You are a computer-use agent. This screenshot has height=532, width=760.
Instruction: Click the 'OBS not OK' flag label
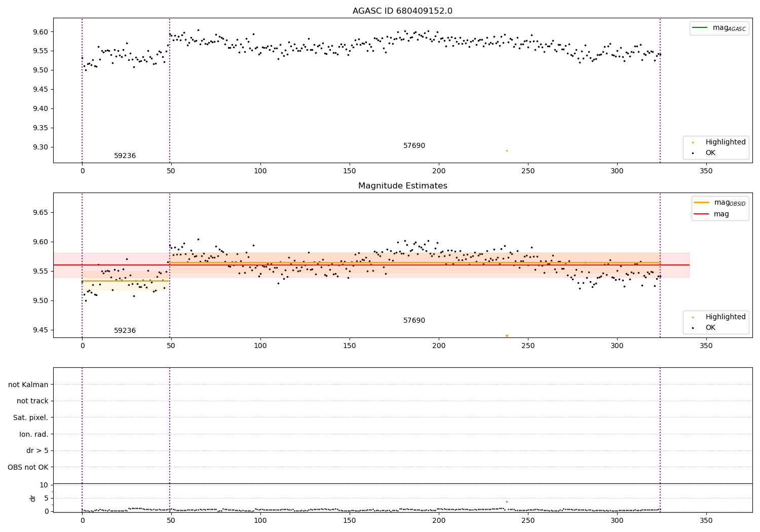tap(28, 467)
